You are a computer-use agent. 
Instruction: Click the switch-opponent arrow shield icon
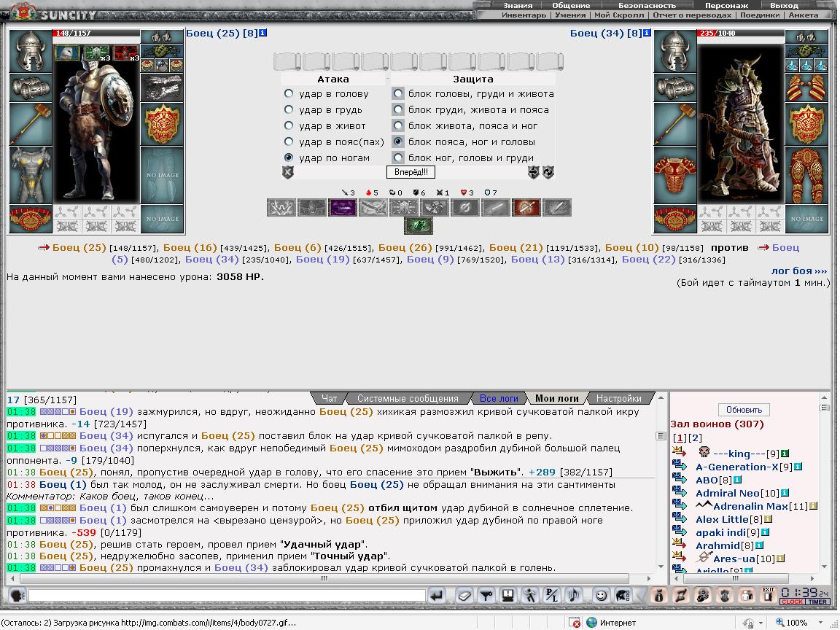click(533, 172)
